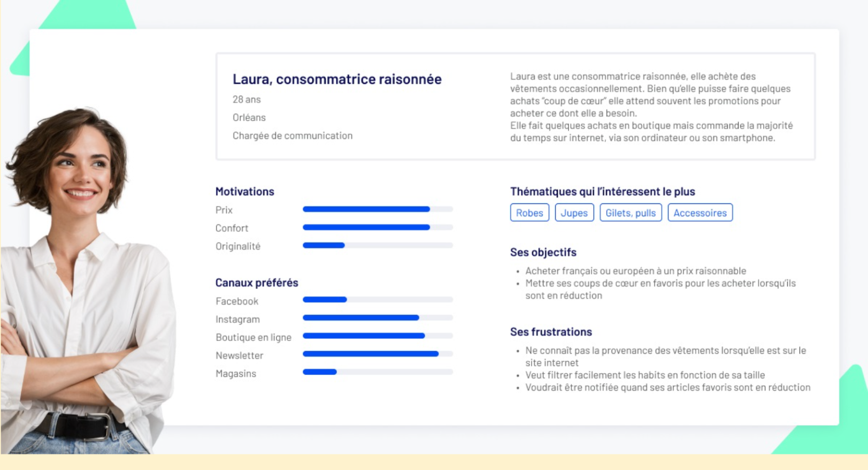868x470 pixels.
Task: Click the 'Confort' label
Action: pyautogui.click(x=232, y=228)
